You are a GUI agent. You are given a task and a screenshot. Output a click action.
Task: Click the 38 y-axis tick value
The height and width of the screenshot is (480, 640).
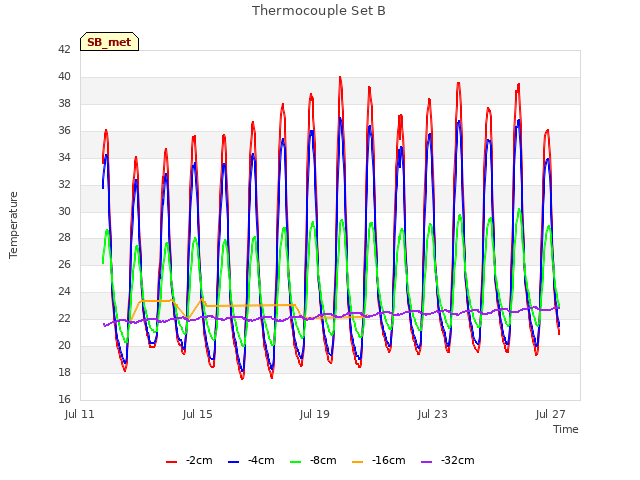point(64,103)
